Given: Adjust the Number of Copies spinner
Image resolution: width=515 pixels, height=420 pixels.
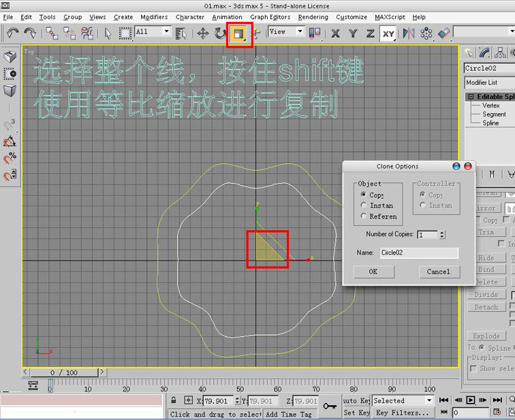Looking at the screenshot, I should 442,234.
